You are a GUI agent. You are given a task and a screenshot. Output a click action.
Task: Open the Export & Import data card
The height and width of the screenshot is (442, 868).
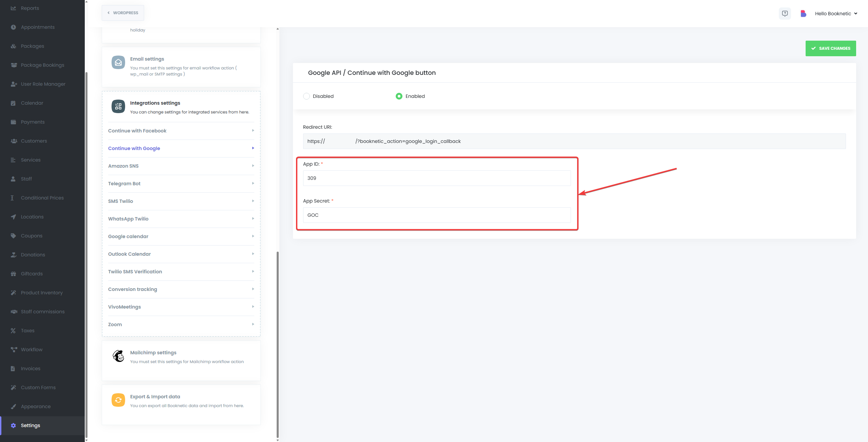(181, 404)
